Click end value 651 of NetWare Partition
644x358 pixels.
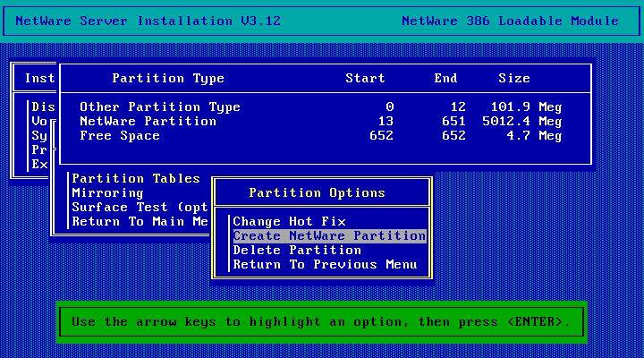(x=453, y=121)
